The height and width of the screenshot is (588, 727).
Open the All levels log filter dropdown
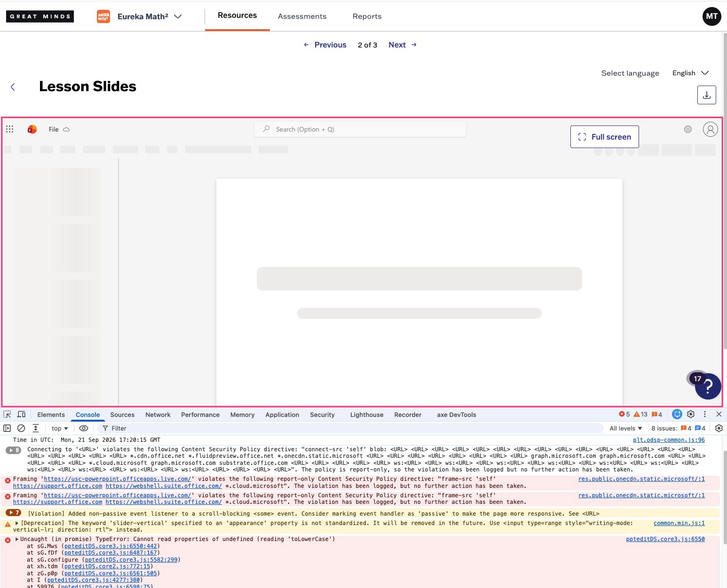pyautogui.click(x=626, y=428)
